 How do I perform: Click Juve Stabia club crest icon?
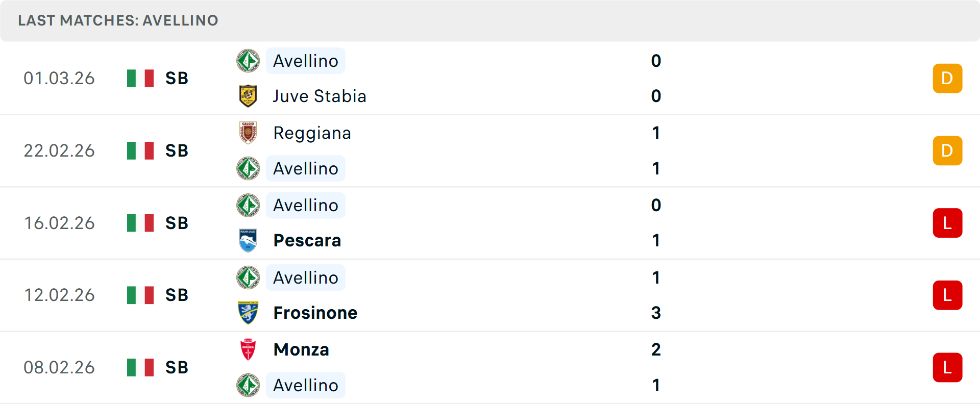pos(248,96)
